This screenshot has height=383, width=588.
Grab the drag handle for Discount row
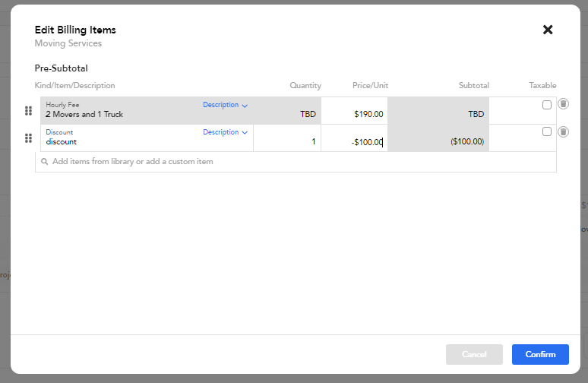point(28,138)
